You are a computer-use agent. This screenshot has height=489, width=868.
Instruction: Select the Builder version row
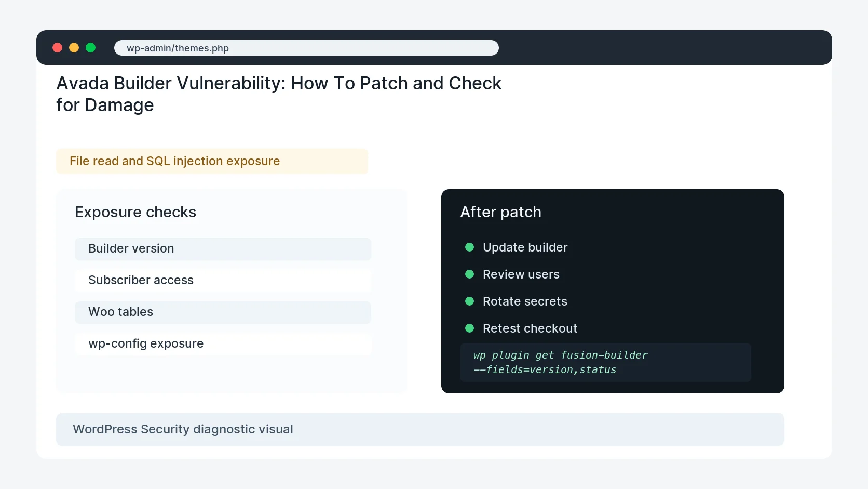coord(223,249)
